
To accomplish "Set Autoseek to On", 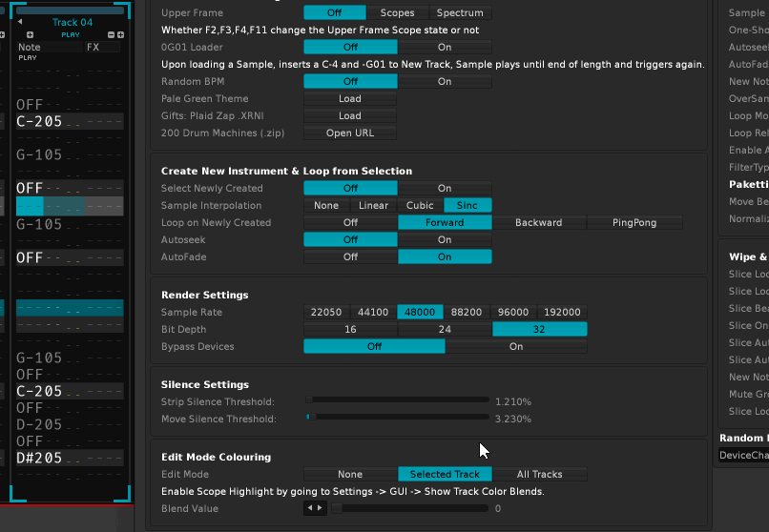I will [x=445, y=239].
